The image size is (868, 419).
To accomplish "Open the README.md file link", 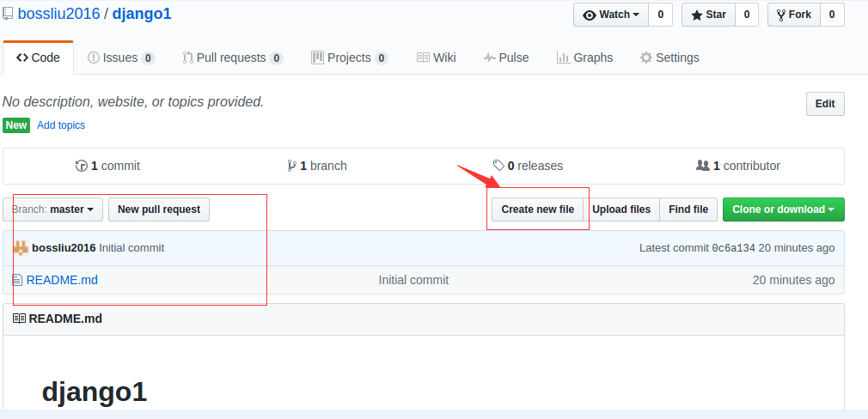I will [62, 280].
